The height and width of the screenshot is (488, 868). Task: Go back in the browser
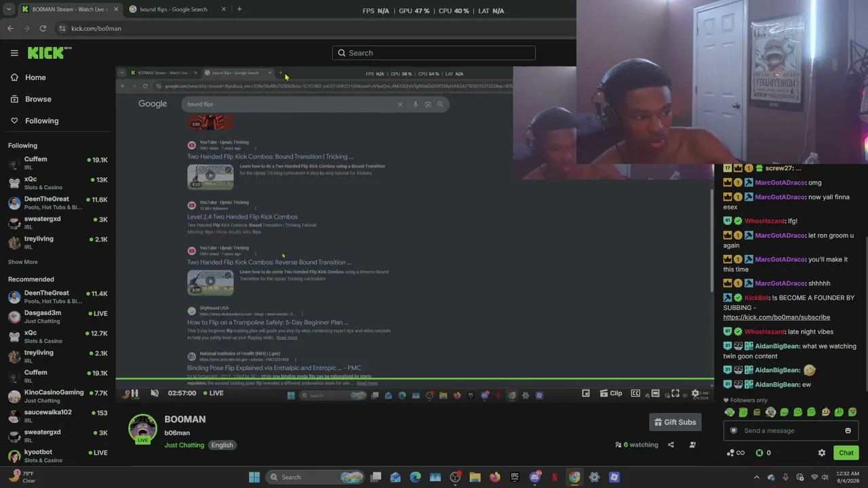tap(10, 28)
